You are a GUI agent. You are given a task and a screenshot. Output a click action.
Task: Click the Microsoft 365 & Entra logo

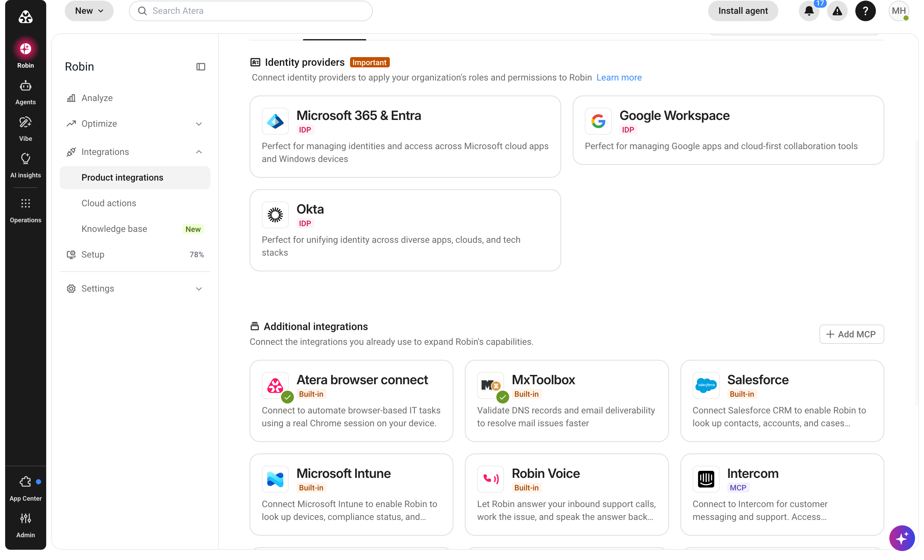275,121
